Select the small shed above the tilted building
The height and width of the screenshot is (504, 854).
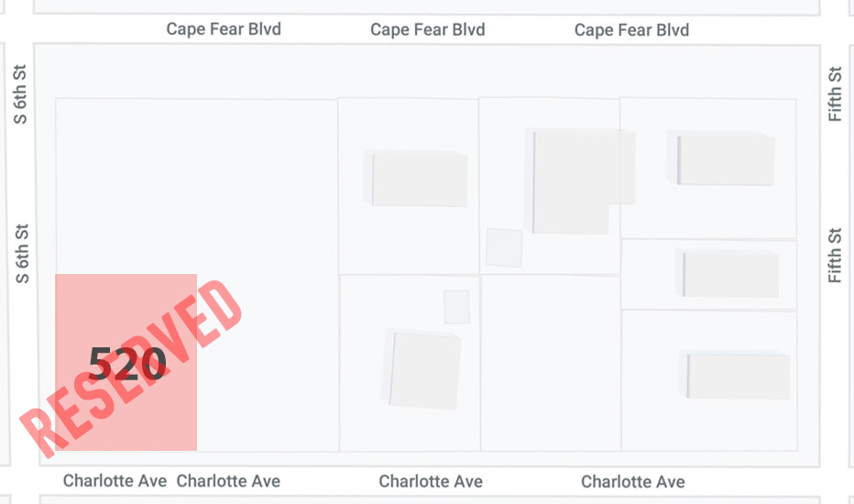456,307
